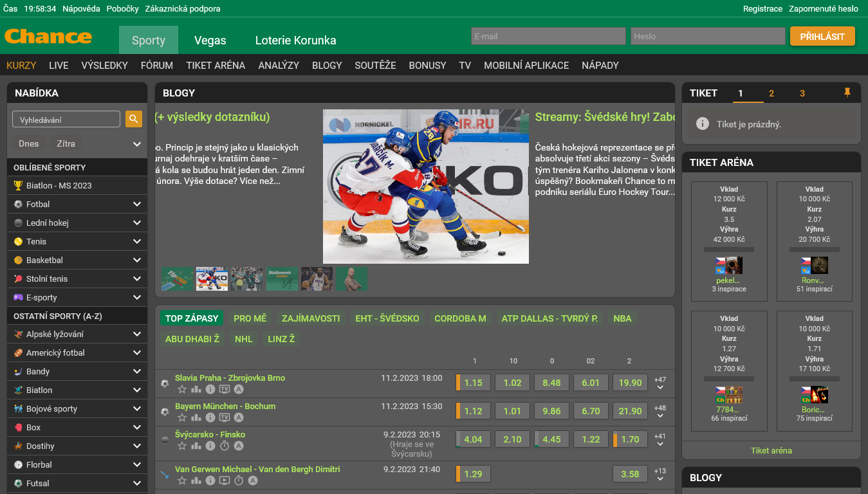Favorite Švýcarsko - Finsko with star

pyautogui.click(x=182, y=446)
